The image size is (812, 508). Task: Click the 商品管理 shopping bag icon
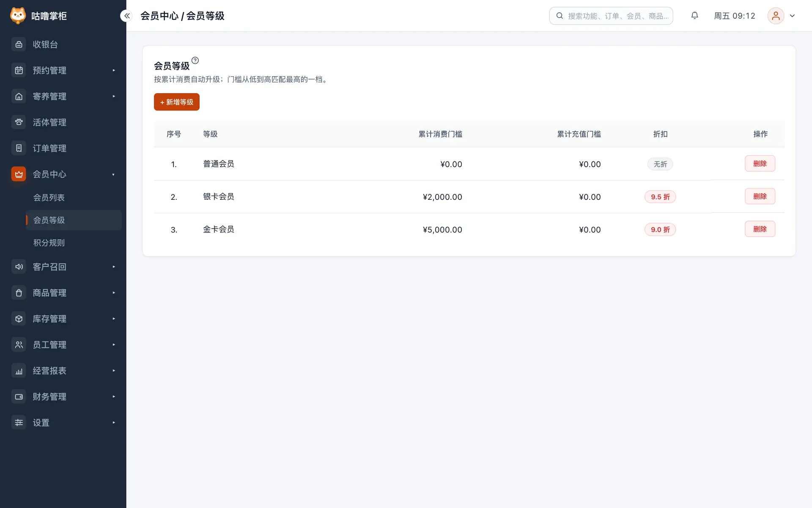(x=19, y=293)
